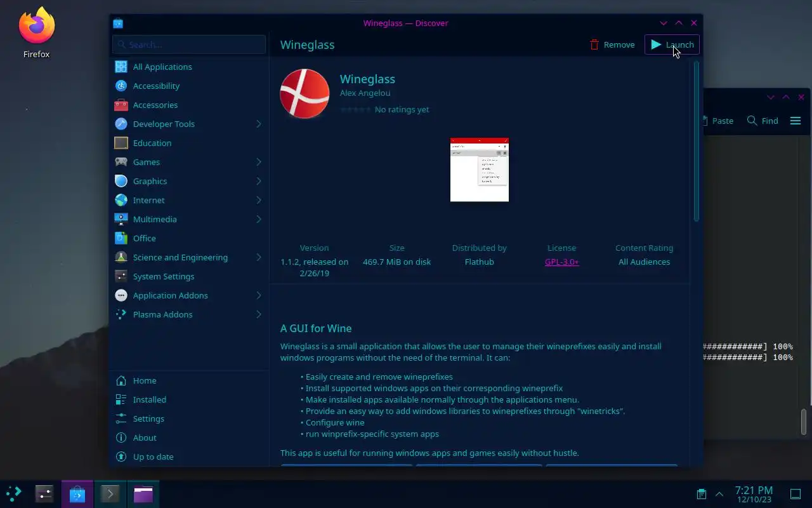Select Plasma Addons category
Image resolution: width=812 pixels, height=508 pixels.
click(189, 314)
